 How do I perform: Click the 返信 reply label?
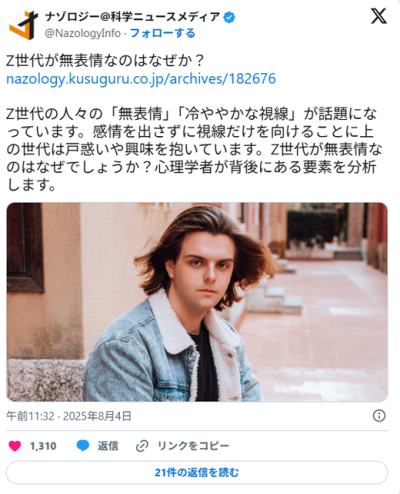coord(108,446)
